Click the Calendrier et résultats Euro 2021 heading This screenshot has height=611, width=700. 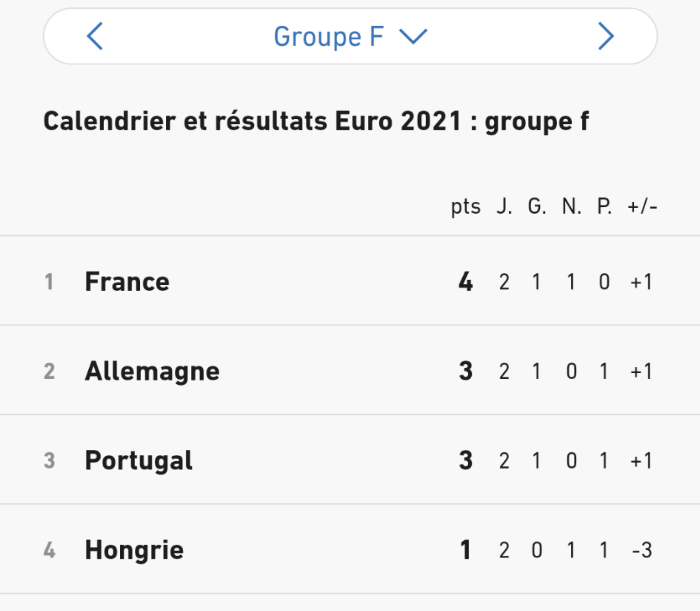(316, 121)
